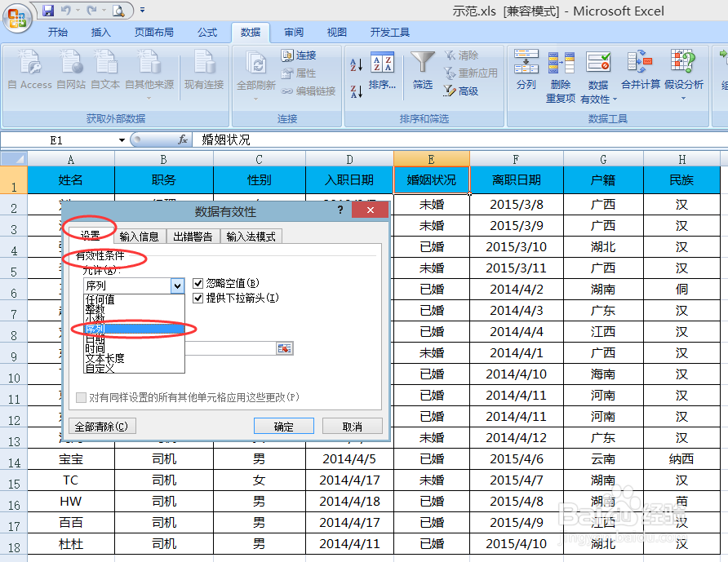Screen dimensions: 728x562
Task: Click 合并计算 consolidate
Action: coord(640,69)
